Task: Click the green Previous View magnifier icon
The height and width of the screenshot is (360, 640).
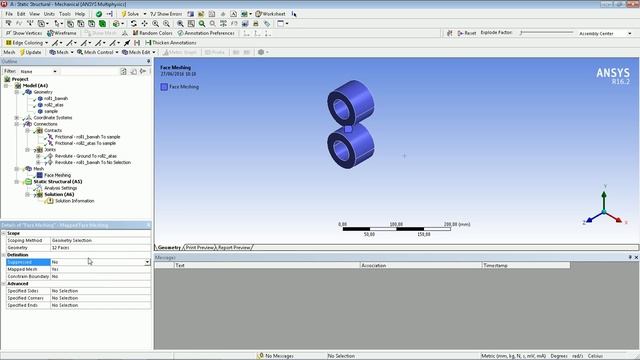Action: pyautogui.click(x=202, y=24)
